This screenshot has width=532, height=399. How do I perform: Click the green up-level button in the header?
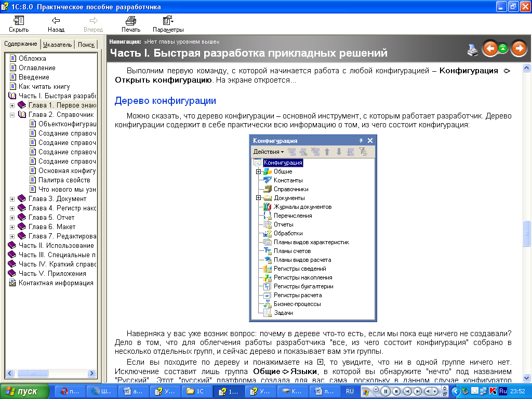[x=503, y=48]
